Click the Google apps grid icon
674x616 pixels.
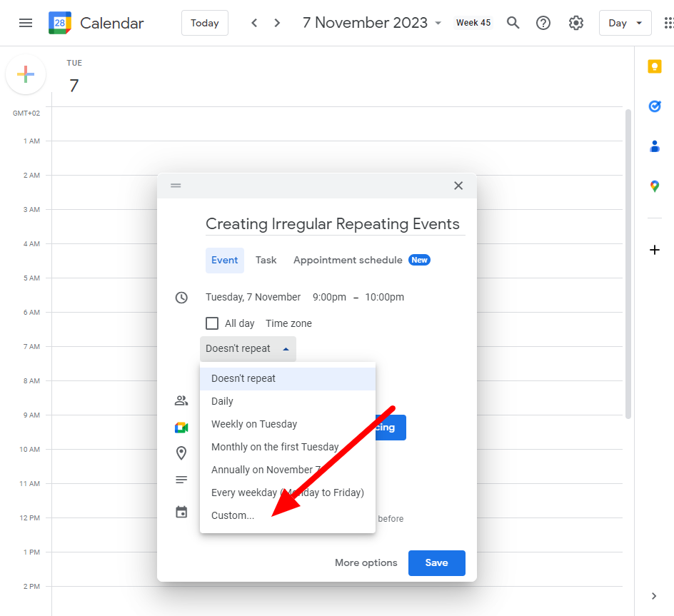click(x=668, y=23)
